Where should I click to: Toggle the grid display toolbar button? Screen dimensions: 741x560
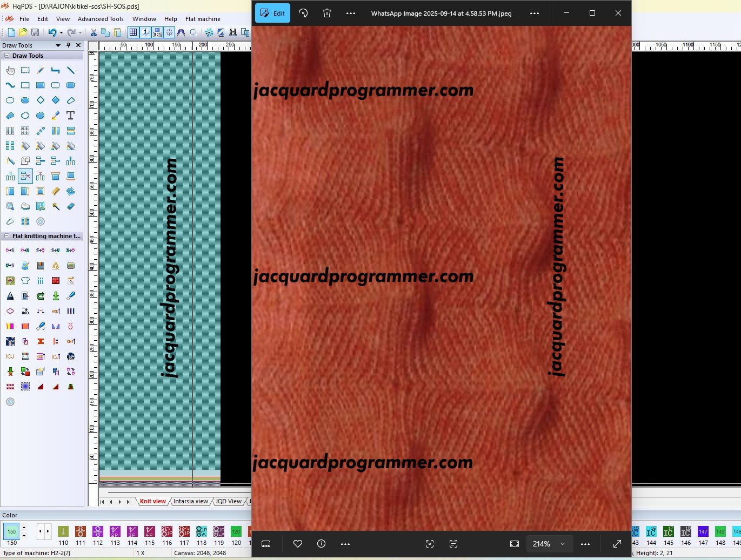pyautogui.click(x=133, y=33)
